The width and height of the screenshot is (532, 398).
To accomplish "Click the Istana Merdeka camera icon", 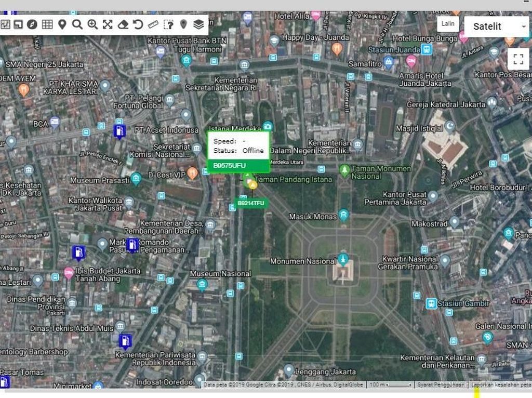I will [268, 127].
